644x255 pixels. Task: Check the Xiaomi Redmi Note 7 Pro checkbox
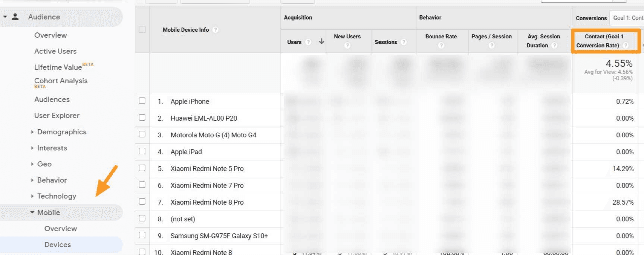(x=142, y=185)
